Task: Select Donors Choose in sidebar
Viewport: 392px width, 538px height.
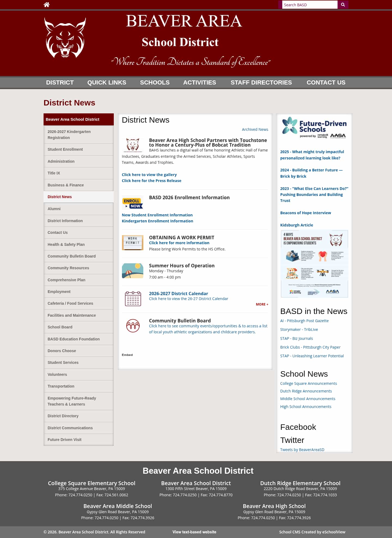Action: 79,351
